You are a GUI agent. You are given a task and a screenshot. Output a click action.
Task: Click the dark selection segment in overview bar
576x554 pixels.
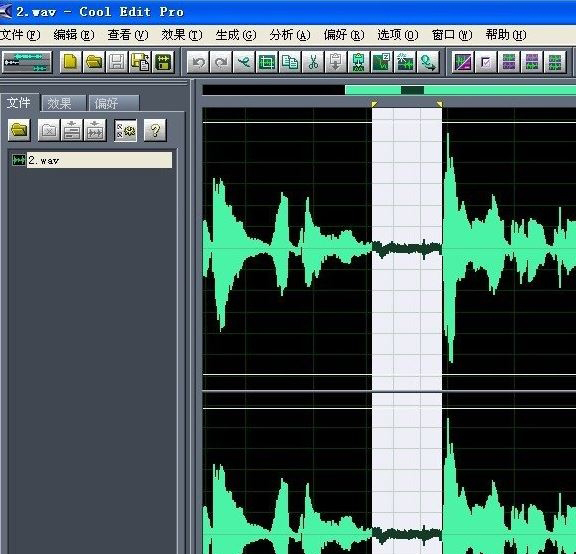(x=412, y=90)
